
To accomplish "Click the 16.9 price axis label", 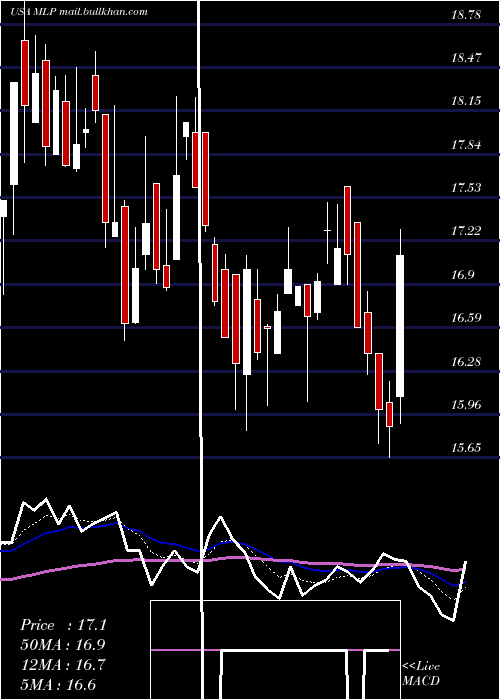I will click(462, 275).
